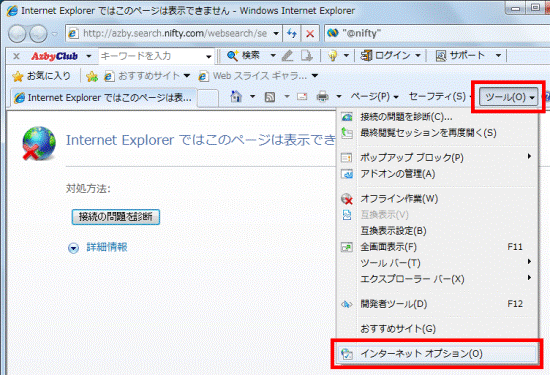Open the サポート dropdown arrow
The height and width of the screenshot is (375, 550).
(x=498, y=56)
